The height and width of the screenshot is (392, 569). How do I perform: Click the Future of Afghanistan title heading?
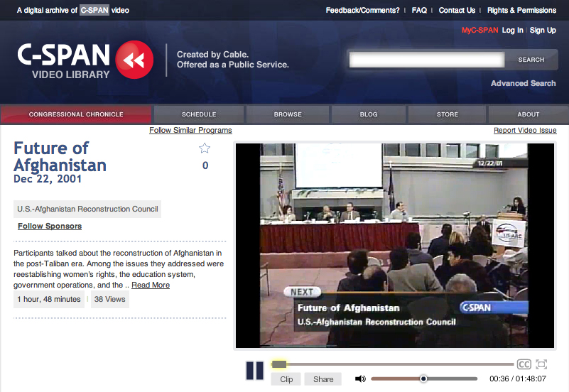tap(60, 157)
